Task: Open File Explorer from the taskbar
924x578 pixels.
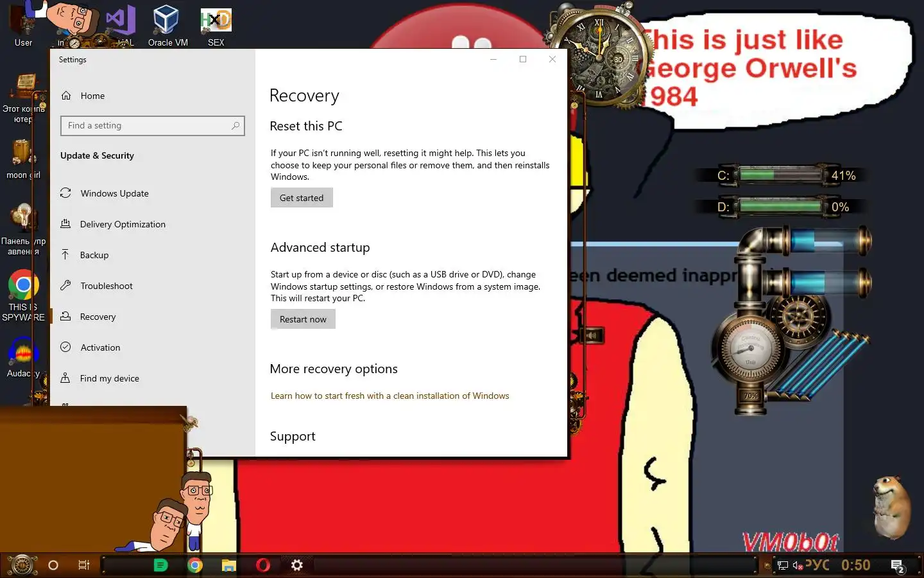Action: (x=229, y=565)
